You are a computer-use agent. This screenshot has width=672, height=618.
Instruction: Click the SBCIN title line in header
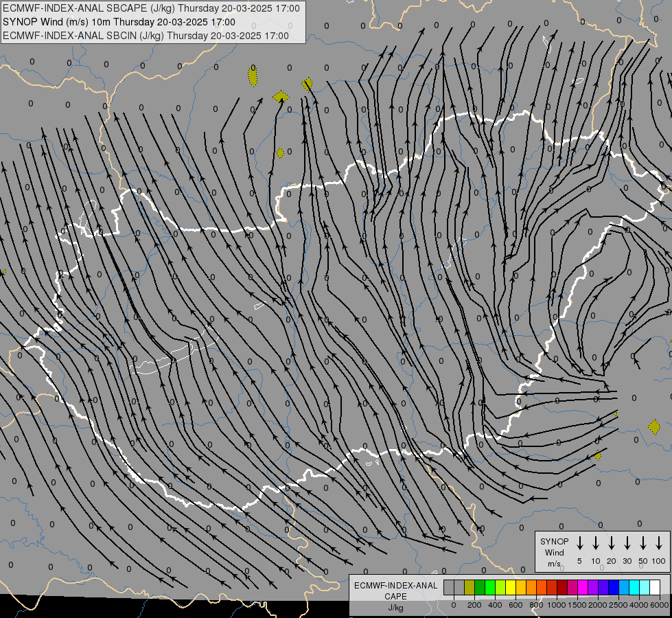(146, 36)
